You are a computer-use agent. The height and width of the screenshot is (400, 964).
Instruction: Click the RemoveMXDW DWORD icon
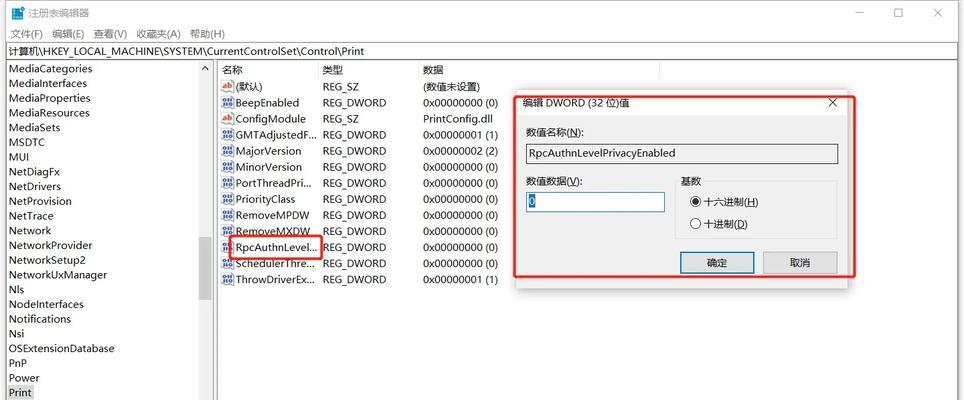227,231
